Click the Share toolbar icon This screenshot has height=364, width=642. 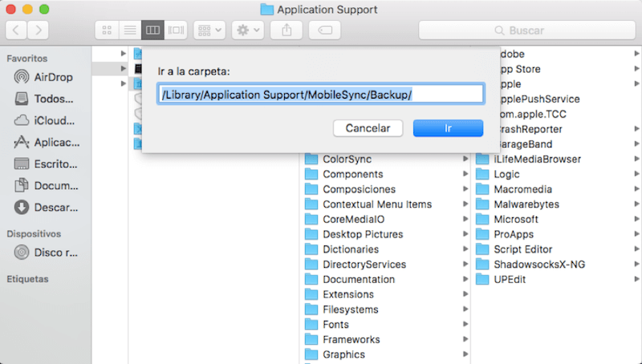point(286,30)
